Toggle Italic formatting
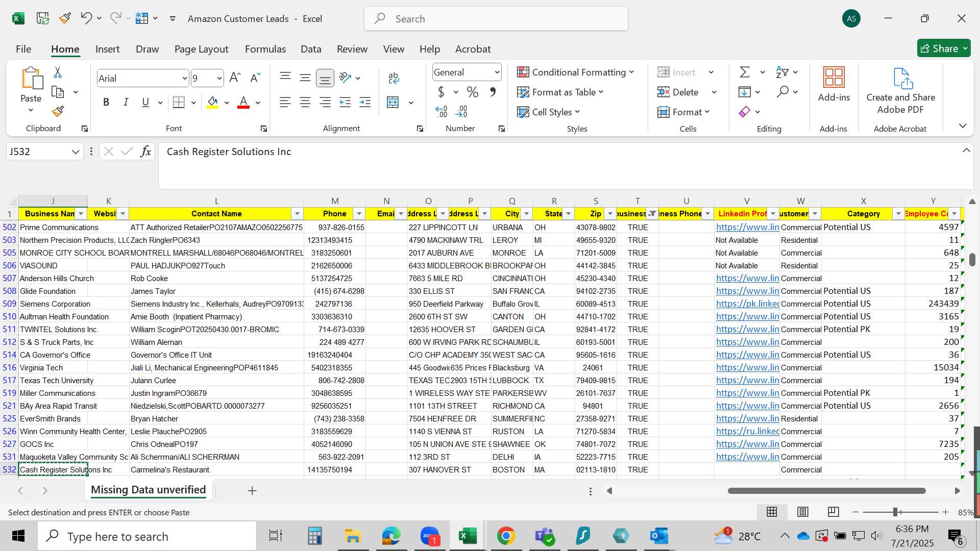The height and width of the screenshot is (551, 980). 126,102
